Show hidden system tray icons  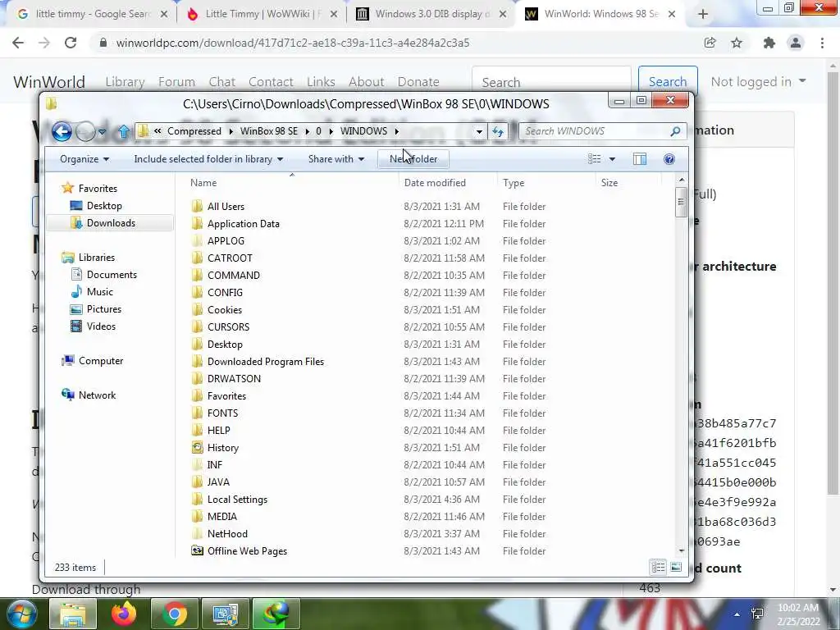click(737, 614)
